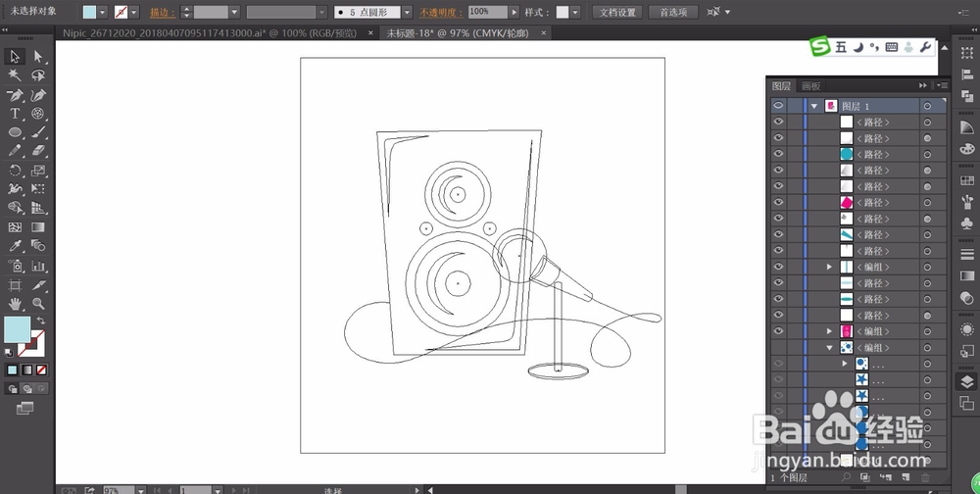The width and height of the screenshot is (980, 494).
Task: Toggle visibility of magenta-thumbnail 编组 group
Action: tap(778, 331)
